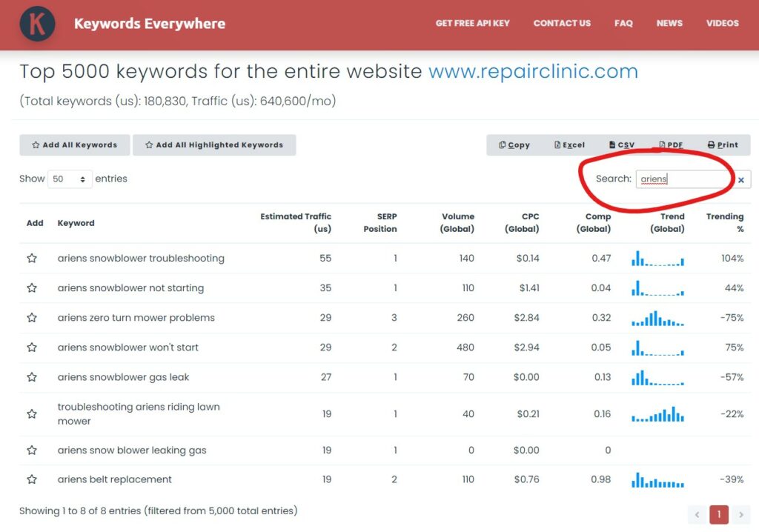Open the CONTACT US page
Screen dimensions: 759x532
click(x=562, y=23)
